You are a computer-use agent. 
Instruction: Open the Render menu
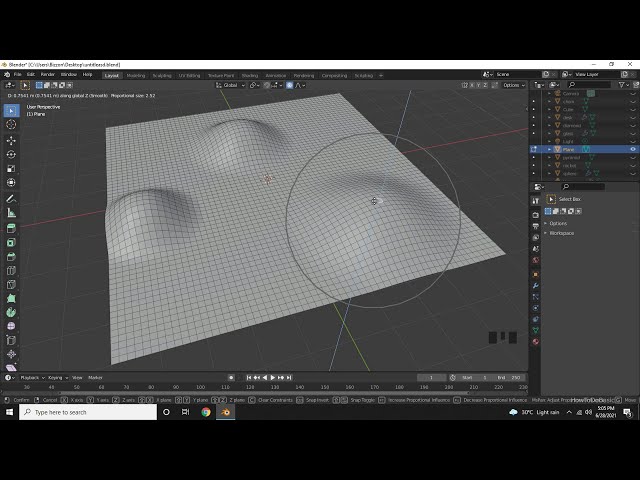[48, 75]
